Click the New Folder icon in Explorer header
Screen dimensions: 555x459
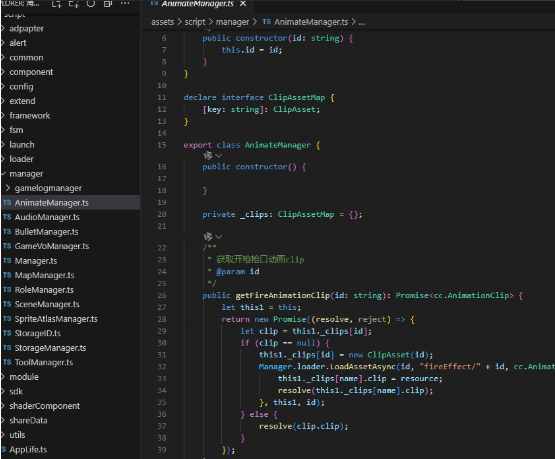73,4
